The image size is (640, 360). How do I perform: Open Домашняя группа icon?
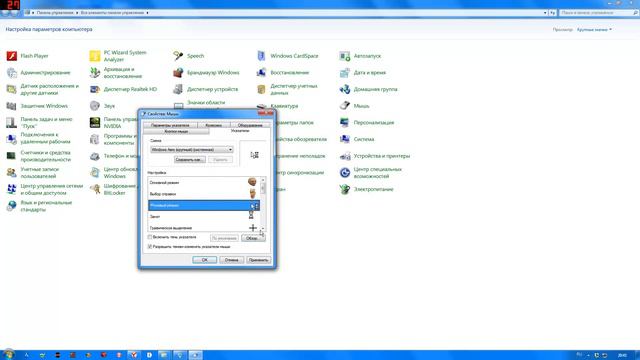tap(345, 89)
